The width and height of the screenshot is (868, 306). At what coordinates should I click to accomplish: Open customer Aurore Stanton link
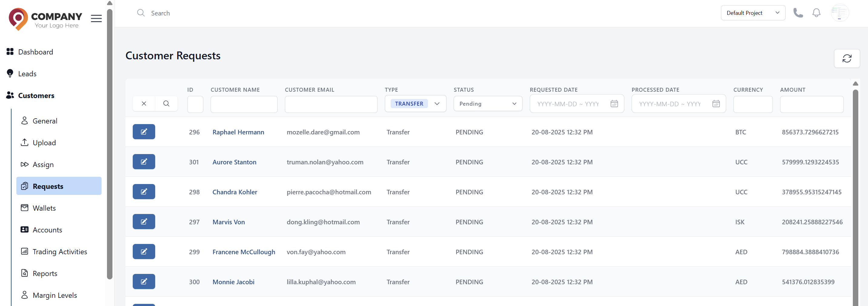point(234,162)
